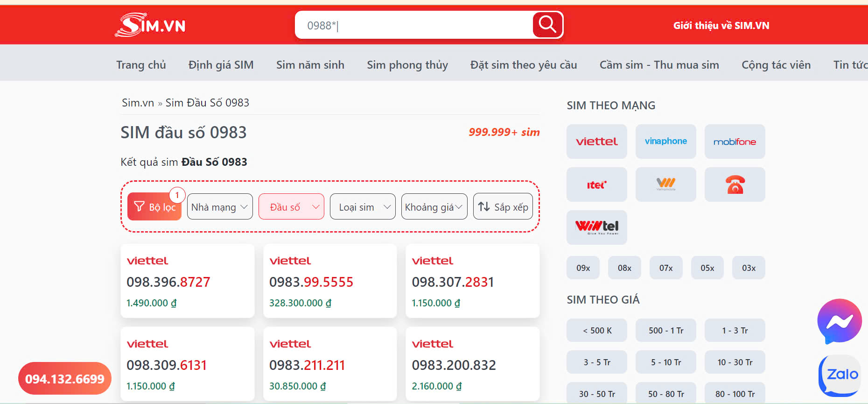Select the Viettel network logo tile

point(597,142)
